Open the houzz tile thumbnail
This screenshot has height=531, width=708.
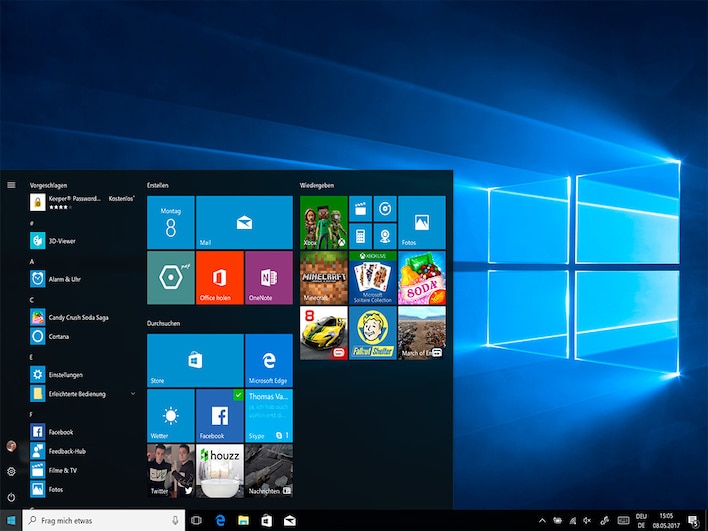tap(220, 470)
